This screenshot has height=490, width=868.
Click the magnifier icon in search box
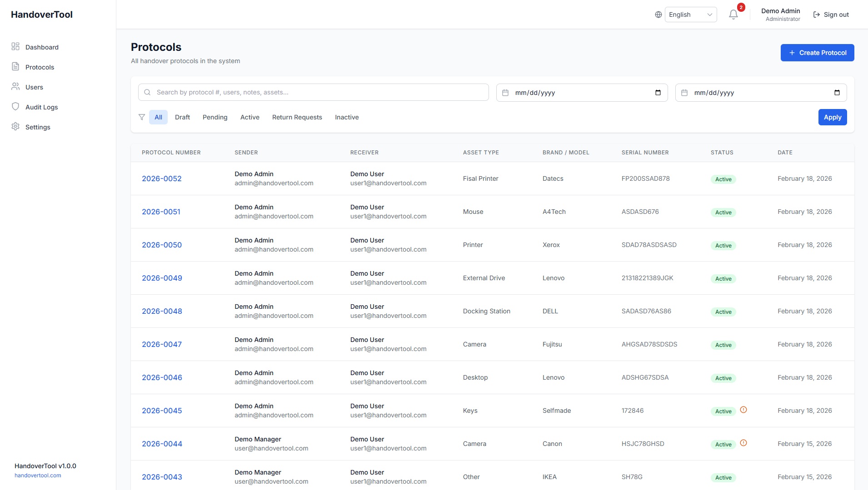pyautogui.click(x=147, y=92)
